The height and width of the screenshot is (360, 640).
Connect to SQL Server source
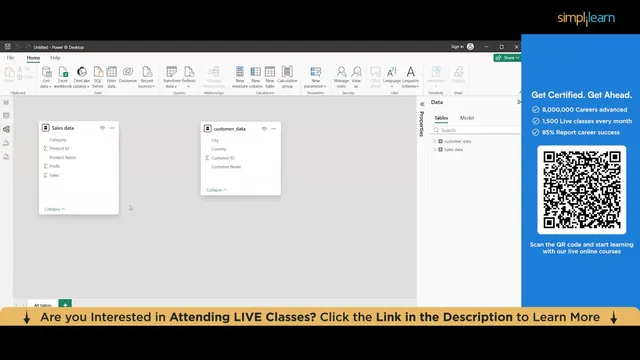98,77
